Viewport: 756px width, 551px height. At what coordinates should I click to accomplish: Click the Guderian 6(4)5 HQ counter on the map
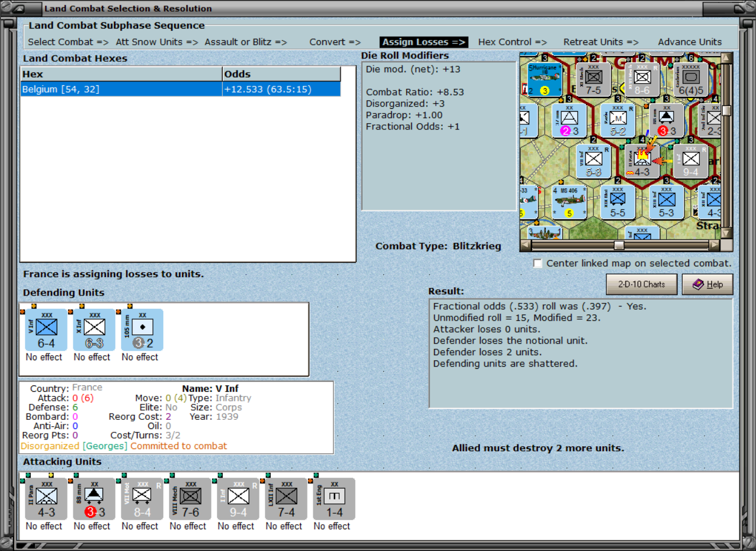(691, 79)
